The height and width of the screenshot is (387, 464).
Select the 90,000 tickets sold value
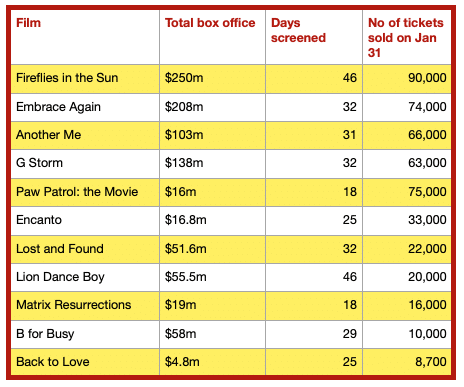(x=427, y=78)
